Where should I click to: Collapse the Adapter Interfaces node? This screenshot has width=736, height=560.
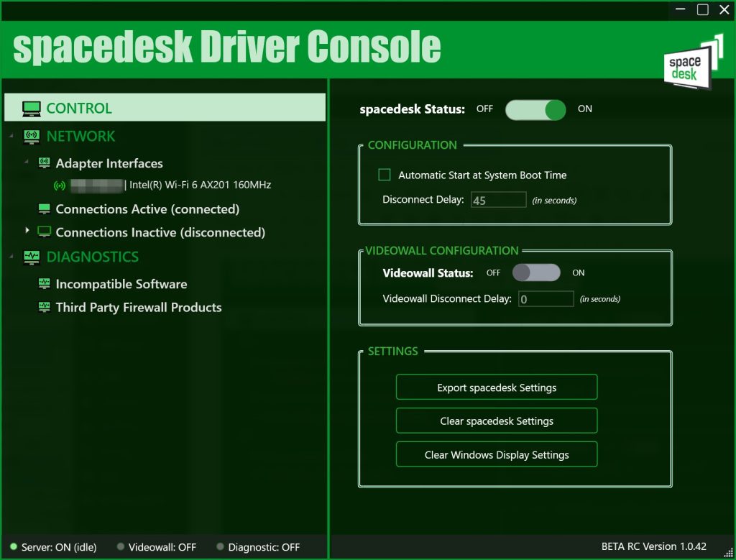(x=27, y=162)
